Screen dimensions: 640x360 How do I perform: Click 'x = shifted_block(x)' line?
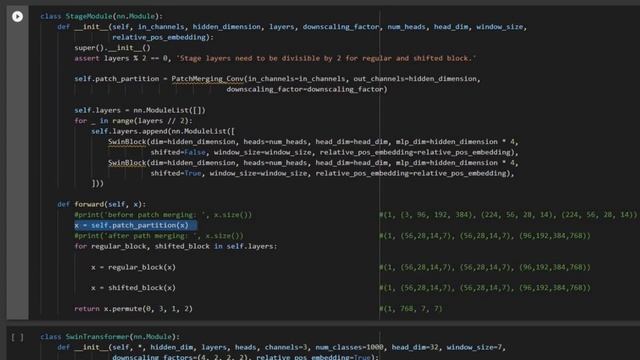pos(133,288)
